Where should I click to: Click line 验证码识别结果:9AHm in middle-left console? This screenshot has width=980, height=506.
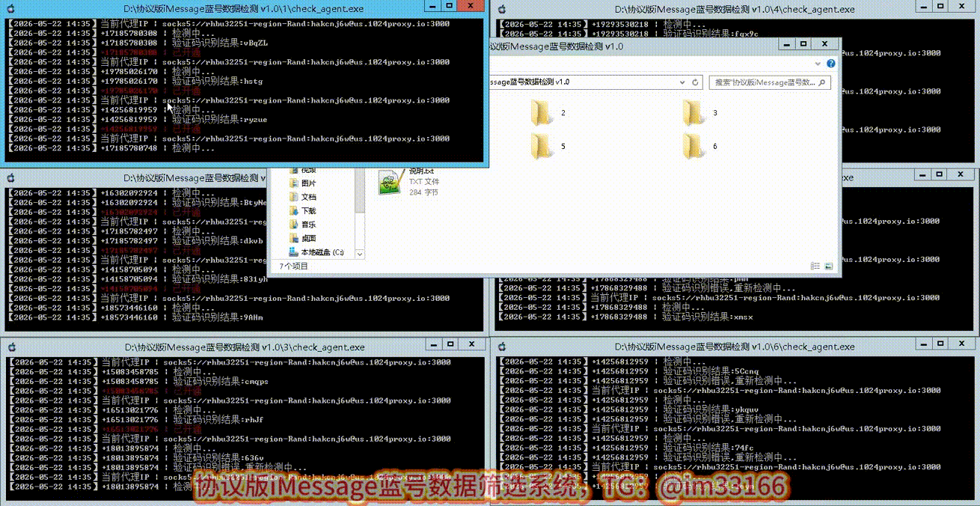click(x=135, y=317)
